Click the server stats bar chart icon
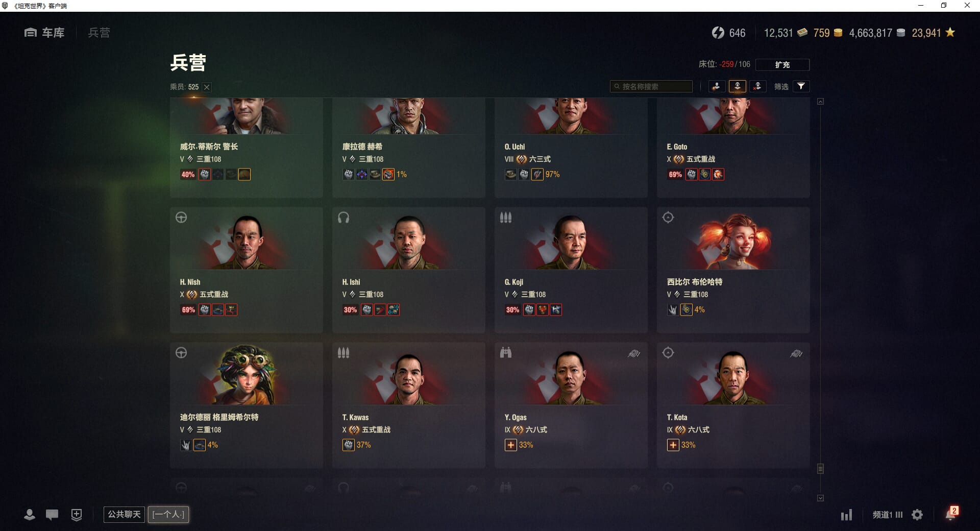 tap(846, 515)
